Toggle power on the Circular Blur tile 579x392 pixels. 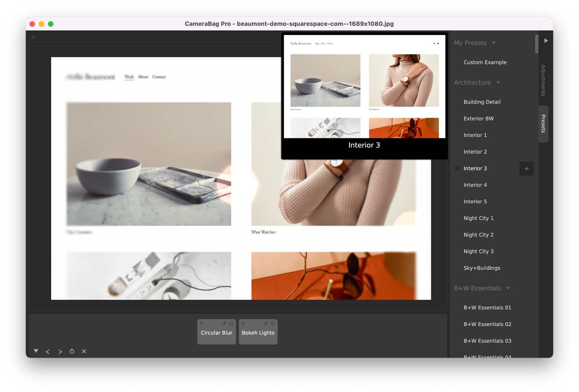pos(231,323)
